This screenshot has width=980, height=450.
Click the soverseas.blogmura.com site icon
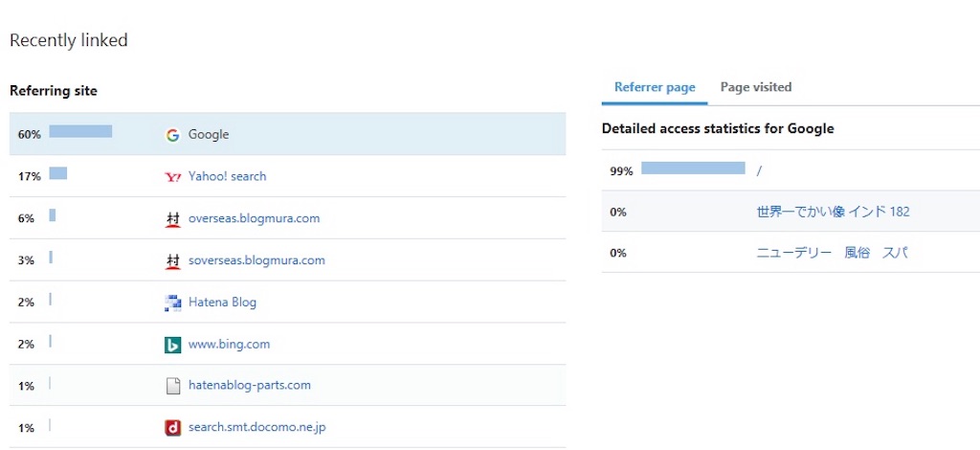172,260
